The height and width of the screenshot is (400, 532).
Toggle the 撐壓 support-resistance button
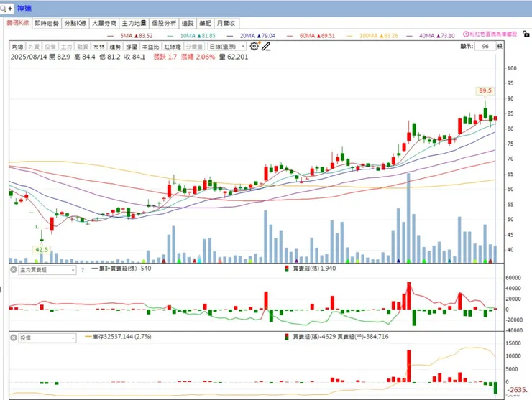click(x=132, y=47)
